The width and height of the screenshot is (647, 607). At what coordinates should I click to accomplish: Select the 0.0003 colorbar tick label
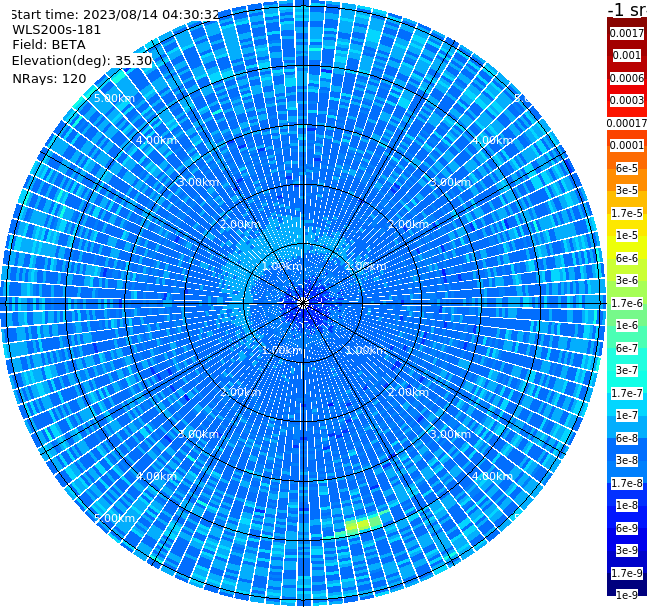click(627, 100)
